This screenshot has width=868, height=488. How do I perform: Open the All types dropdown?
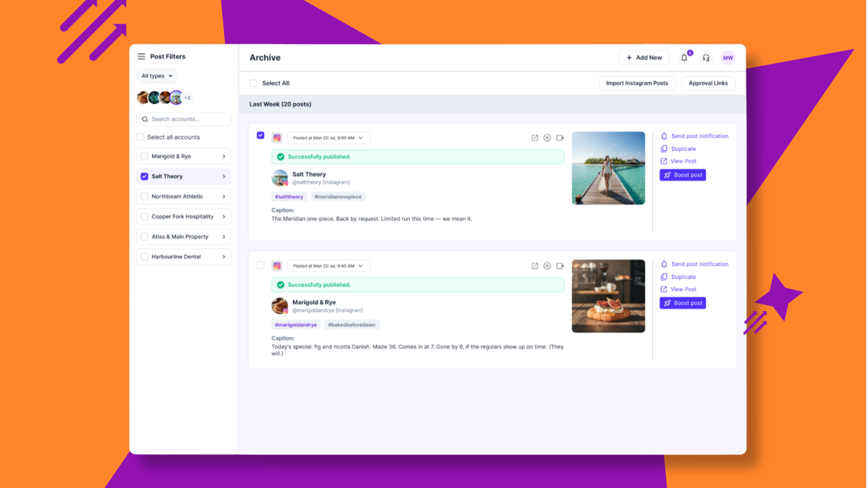(157, 76)
